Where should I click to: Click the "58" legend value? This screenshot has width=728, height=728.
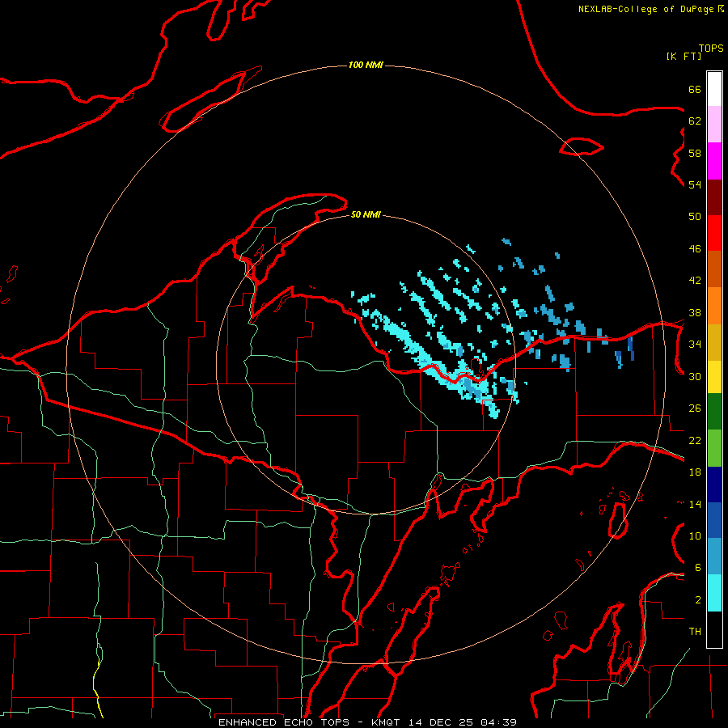click(695, 153)
